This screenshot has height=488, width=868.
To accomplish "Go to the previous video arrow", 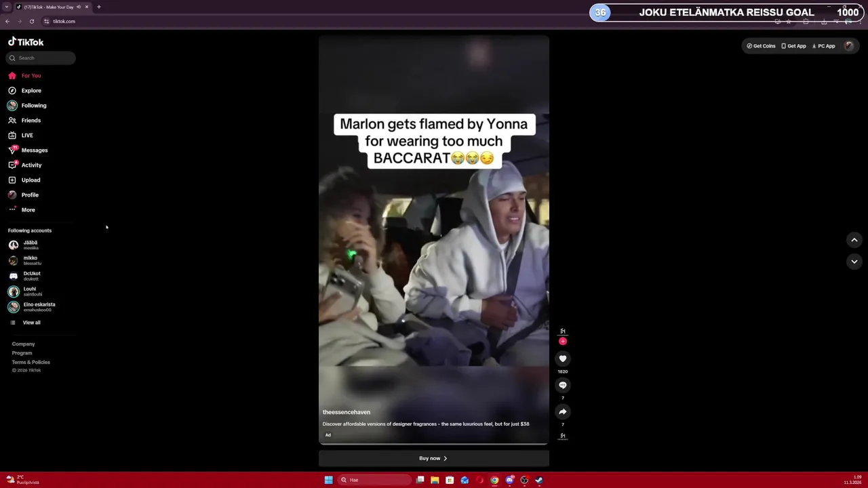I will tap(854, 240).
